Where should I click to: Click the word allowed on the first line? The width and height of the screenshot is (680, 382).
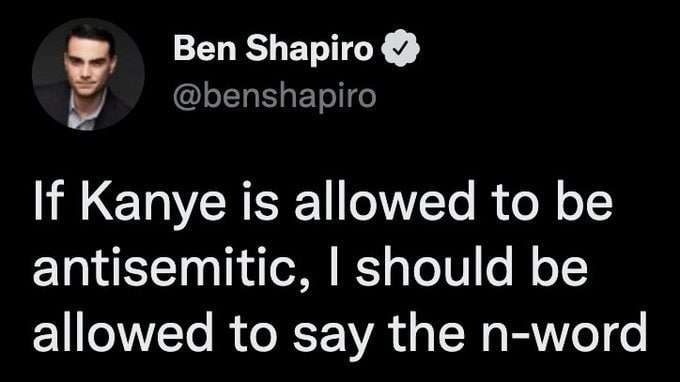pos(384,201)
